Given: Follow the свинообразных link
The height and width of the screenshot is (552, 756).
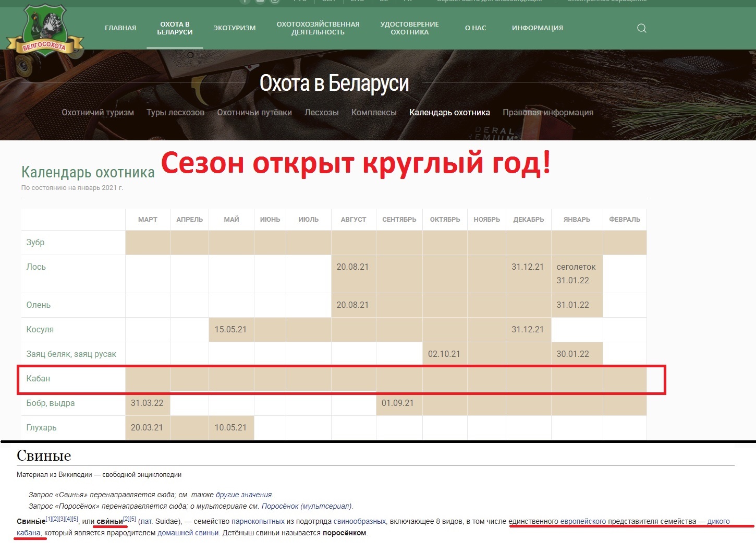Looking at the screenshot, I should coord(360,521).
